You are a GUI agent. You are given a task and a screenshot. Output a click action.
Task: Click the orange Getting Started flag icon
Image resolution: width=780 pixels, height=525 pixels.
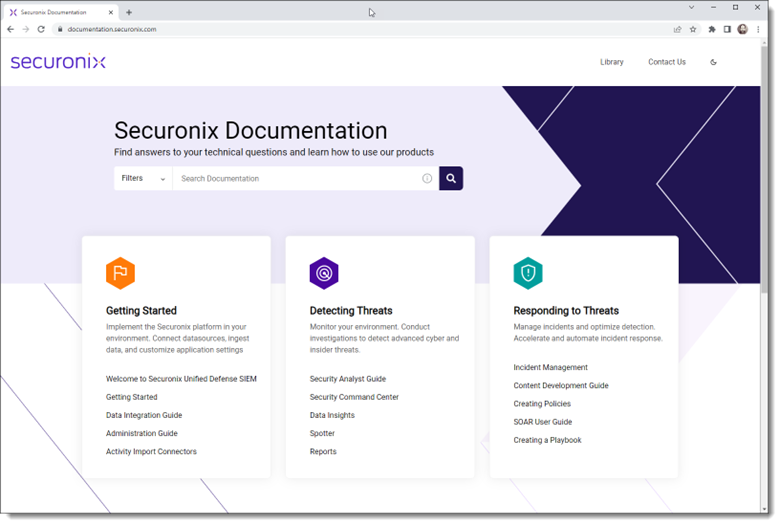pos(120,273)
